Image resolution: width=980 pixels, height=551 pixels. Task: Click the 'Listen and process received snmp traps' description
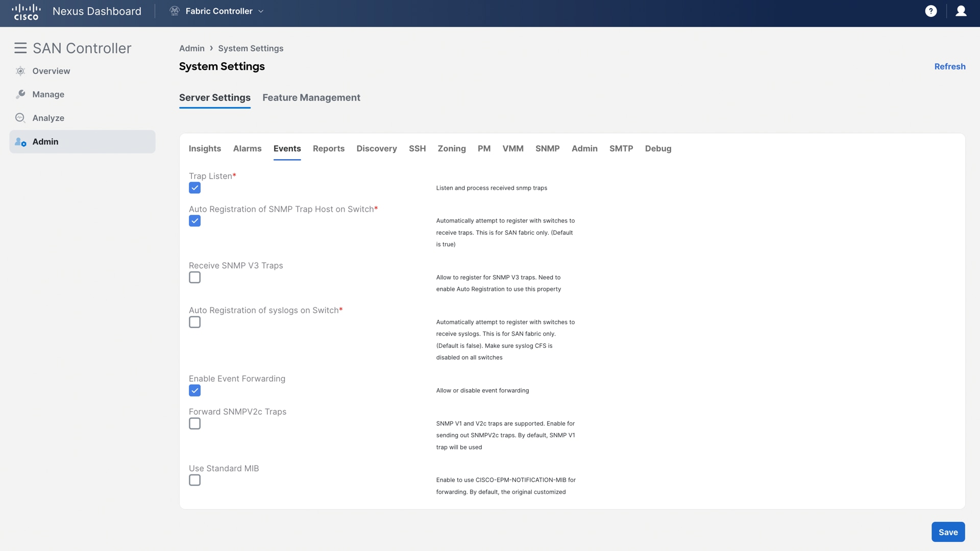click(x=492, y=188)
